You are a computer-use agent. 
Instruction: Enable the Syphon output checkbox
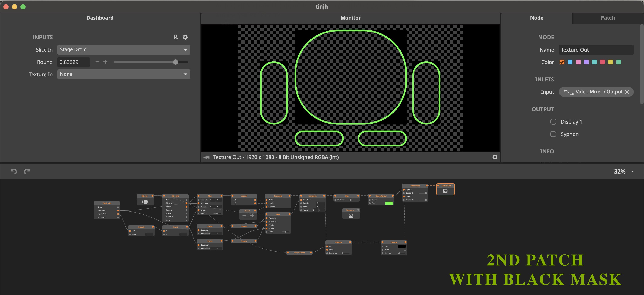[x=553, y=134]
